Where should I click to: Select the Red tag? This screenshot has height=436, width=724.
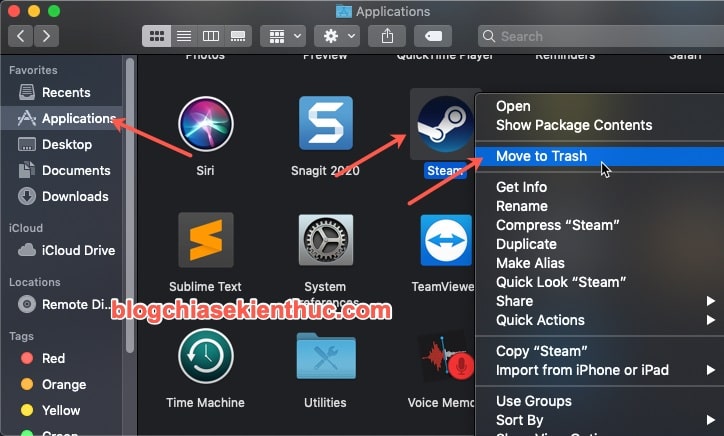click(61, 358)
